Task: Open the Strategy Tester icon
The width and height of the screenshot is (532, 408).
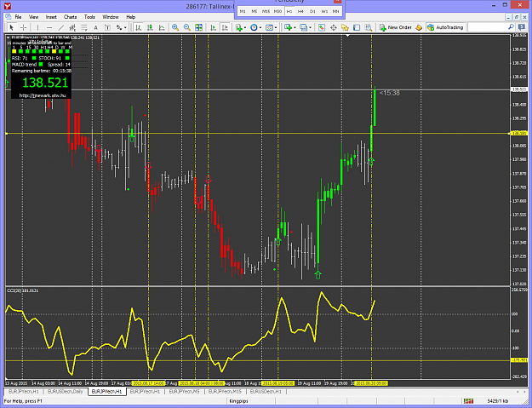Action: coord(369,27)
